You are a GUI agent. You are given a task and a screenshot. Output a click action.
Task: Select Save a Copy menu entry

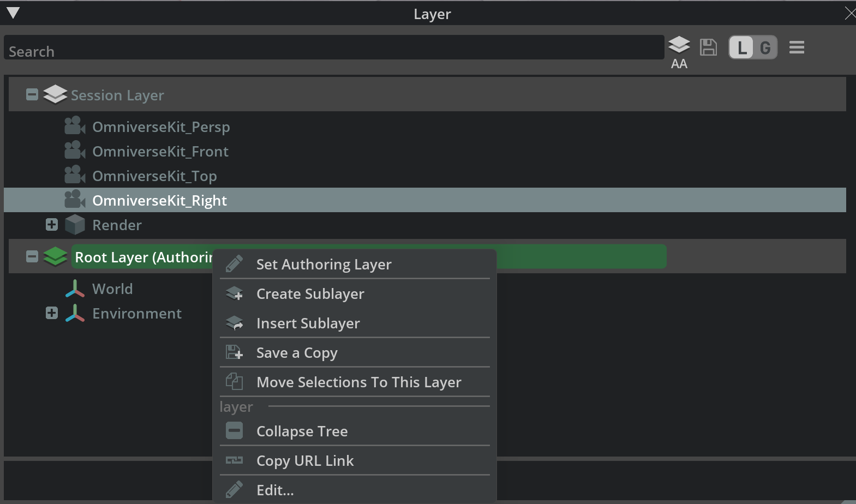coord(297,353)
